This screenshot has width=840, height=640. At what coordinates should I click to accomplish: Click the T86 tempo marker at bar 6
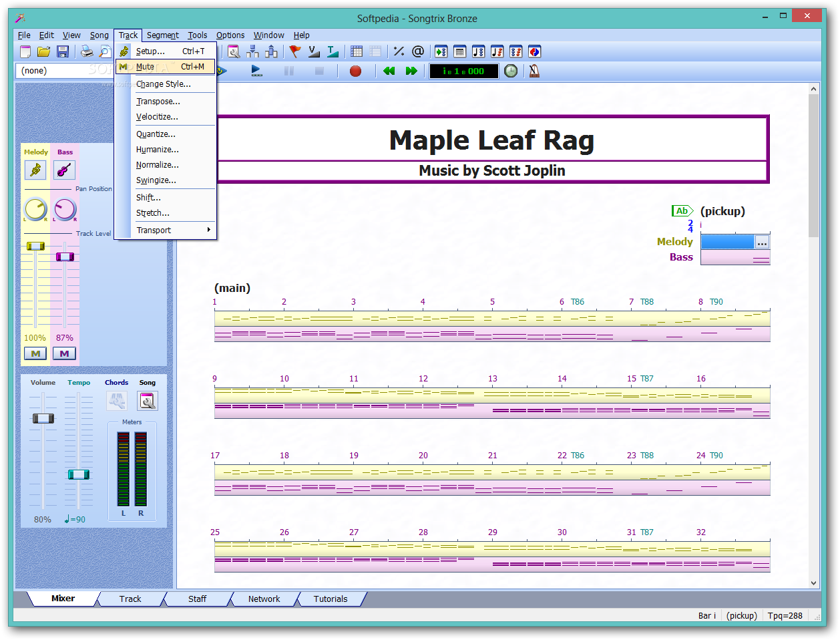578,302
